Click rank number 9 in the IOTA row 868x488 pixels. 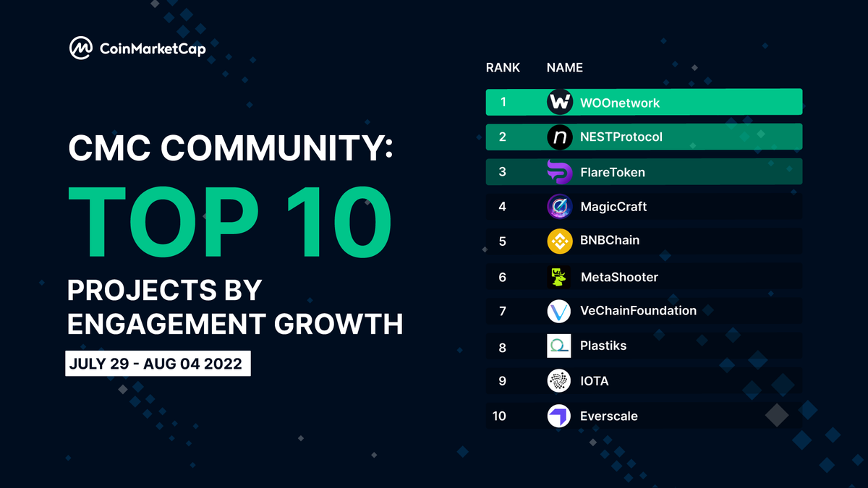click(503, 381)
